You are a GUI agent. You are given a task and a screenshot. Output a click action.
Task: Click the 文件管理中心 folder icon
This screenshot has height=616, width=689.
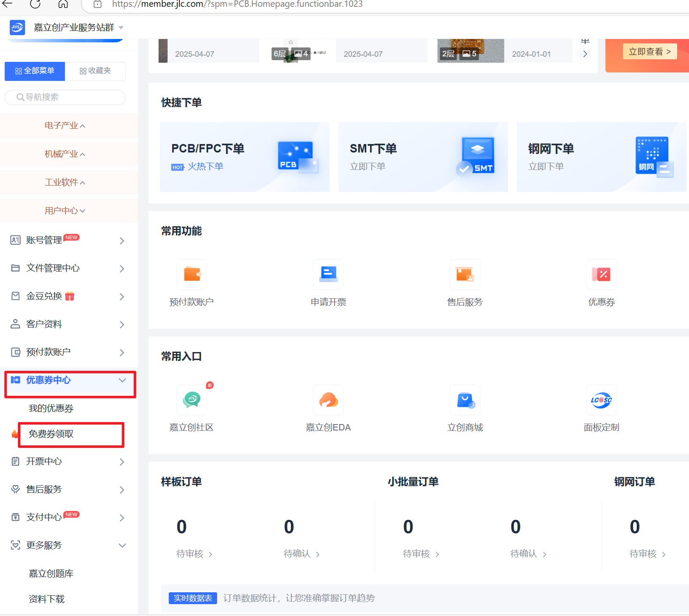(15, 268)
